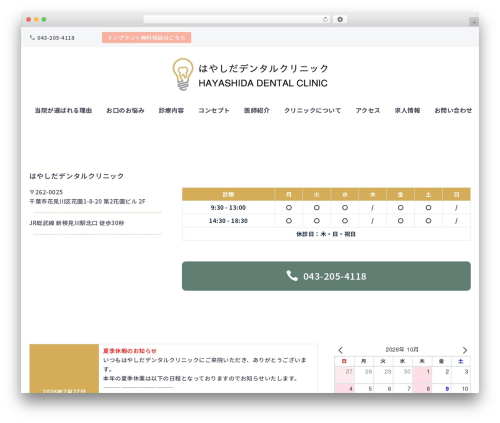Click はやしだデンタルクリニック heading above address
Screen dimensions: 500x423
point(77,176)
